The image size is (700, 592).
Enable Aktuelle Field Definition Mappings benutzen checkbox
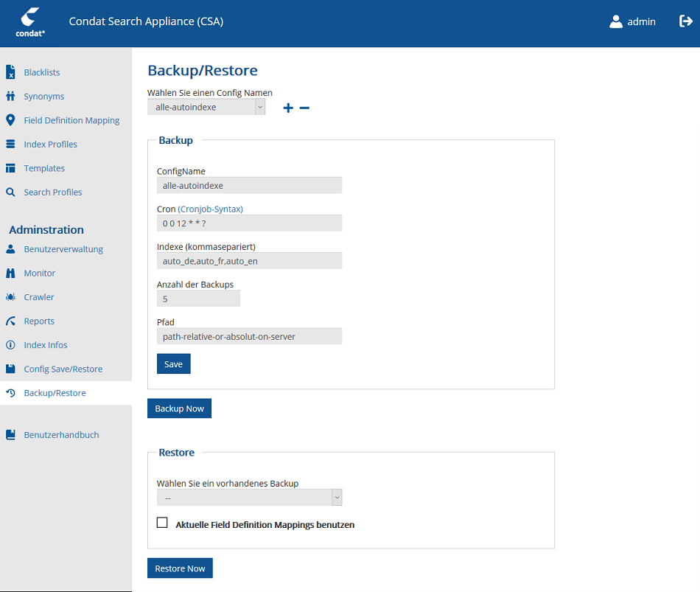pos(163,523)
